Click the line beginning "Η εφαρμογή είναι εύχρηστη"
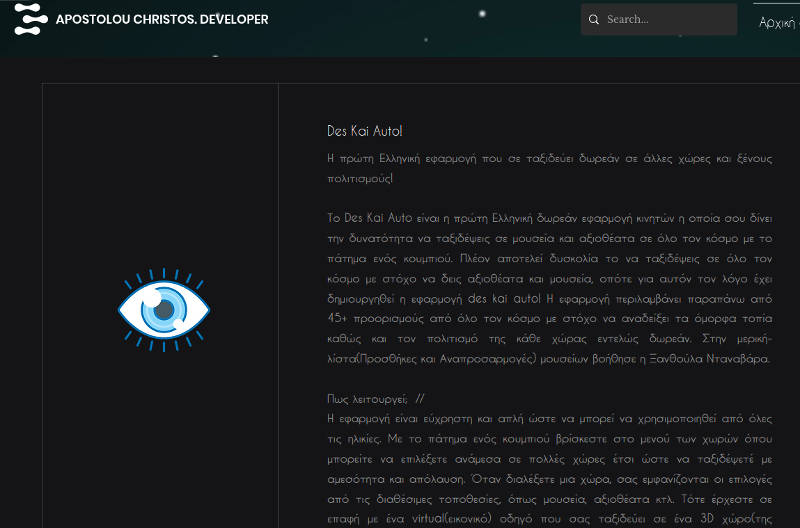 pos(549,419)
